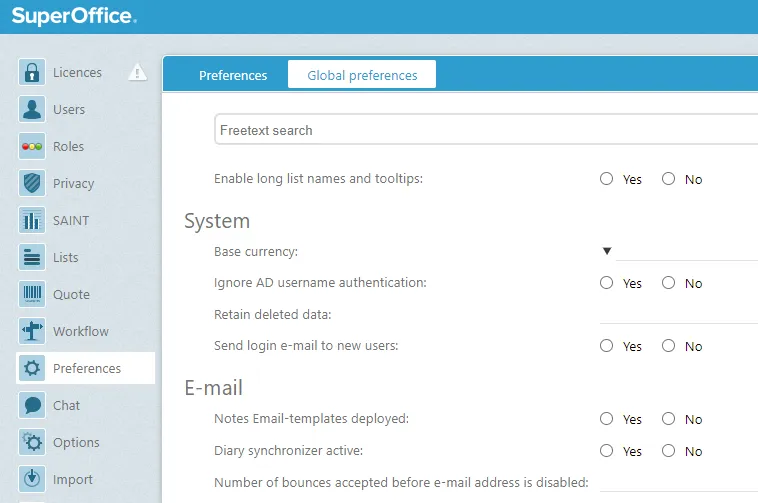Open the Quote barcode icon

(x=32, y=295)
